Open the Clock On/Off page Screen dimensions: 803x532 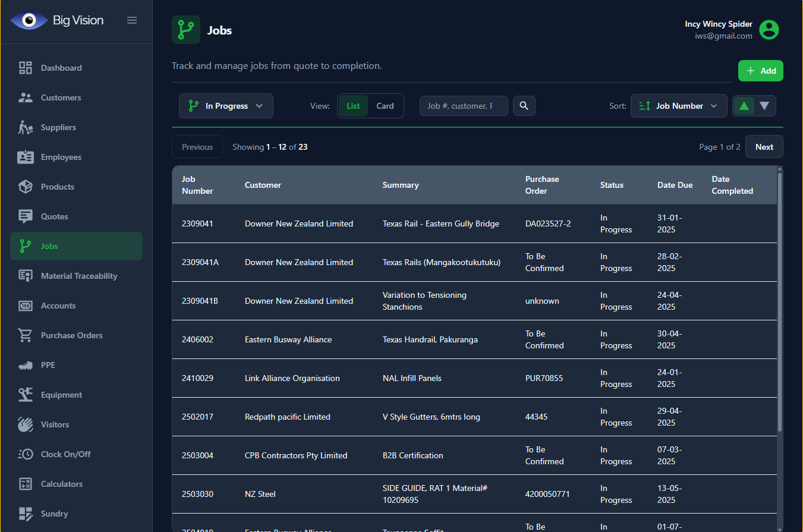(x=65, y=454)
